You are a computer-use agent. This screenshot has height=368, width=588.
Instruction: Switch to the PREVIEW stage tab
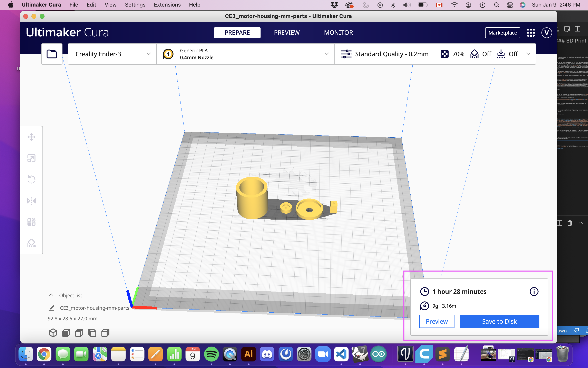coord(287,33)
